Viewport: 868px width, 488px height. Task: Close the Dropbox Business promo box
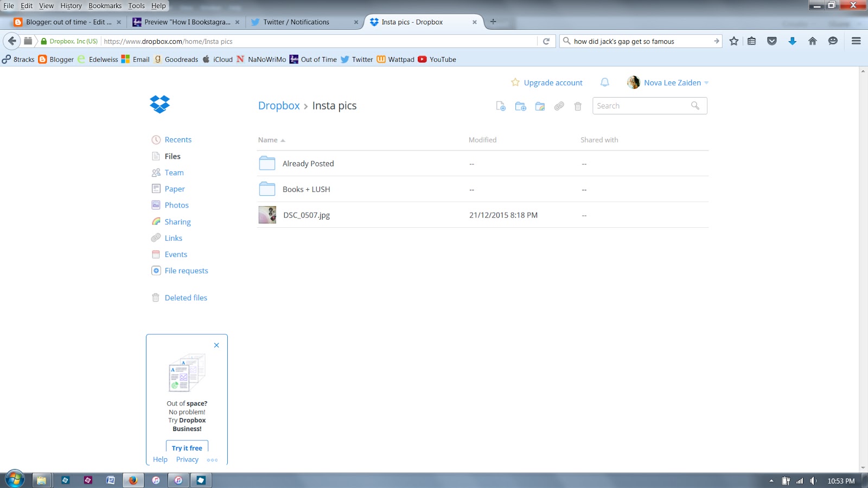coord(216,345)
